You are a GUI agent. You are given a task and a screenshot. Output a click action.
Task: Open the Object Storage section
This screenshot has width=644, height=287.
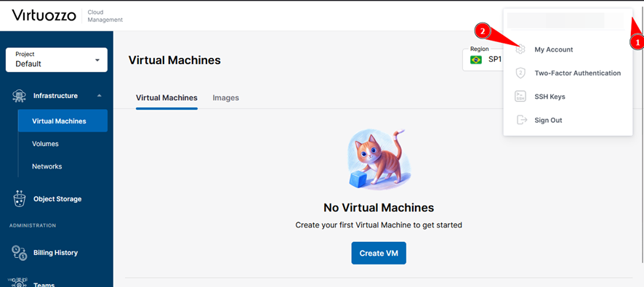pos(57,199)
